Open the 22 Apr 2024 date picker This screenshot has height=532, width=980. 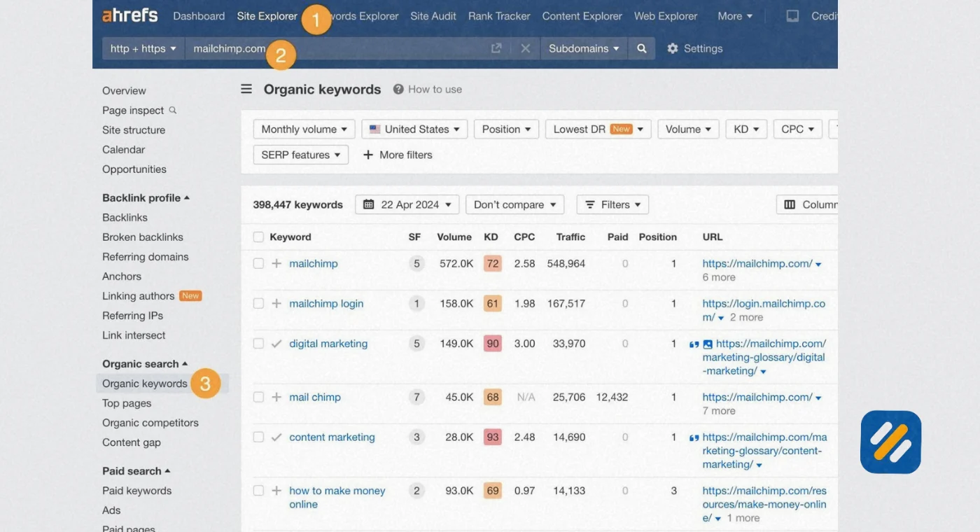[x=407, y=204]
